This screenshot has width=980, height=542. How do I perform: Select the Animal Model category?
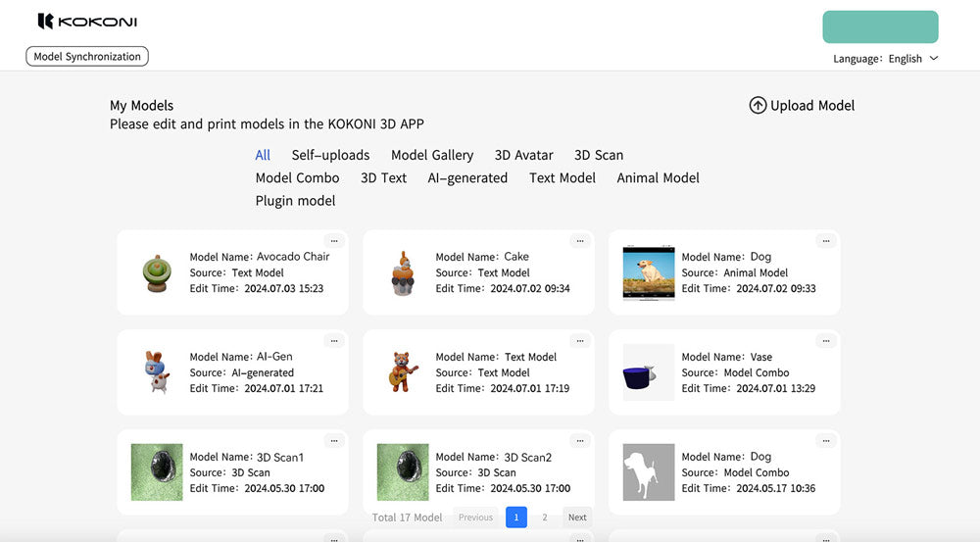658,178
